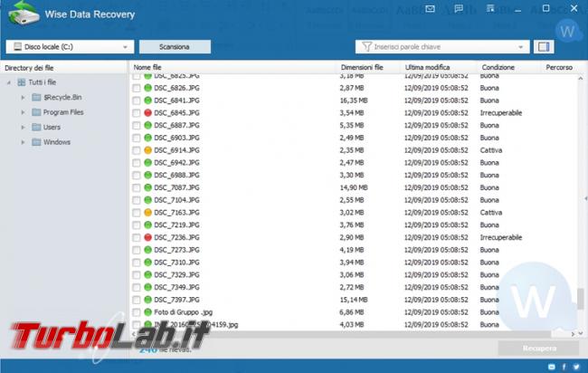Click the file list scroll up arrow
Screen dimensions: 588x373
tap(581, 79)
